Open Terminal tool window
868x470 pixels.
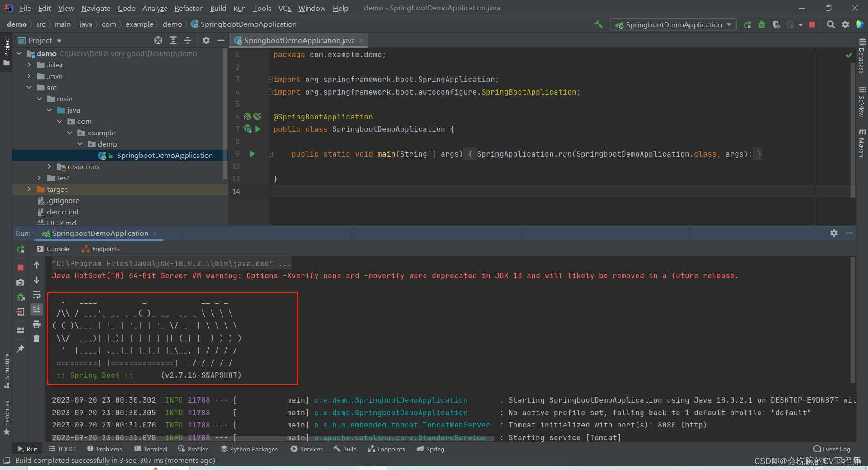tap(151, 449)
